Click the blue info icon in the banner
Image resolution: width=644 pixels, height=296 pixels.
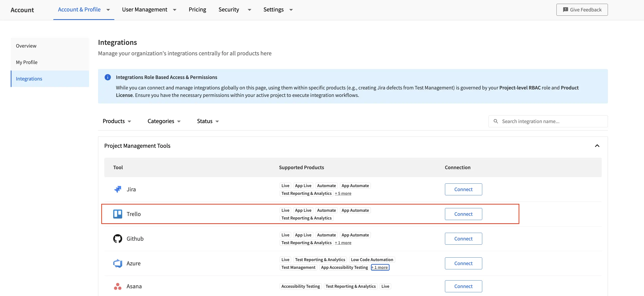107,77
